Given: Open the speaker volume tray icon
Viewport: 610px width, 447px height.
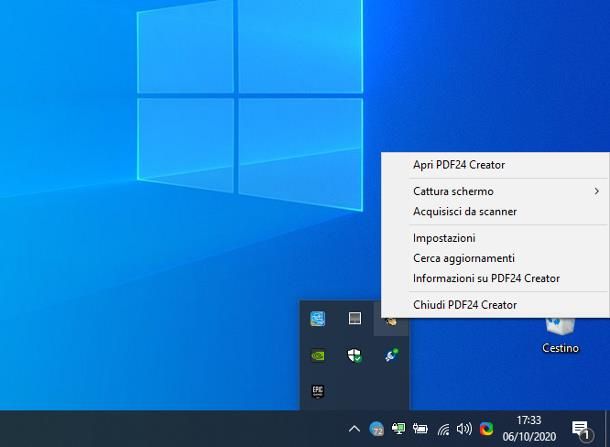Looking at the screenshot, I should tap(464, 429).
